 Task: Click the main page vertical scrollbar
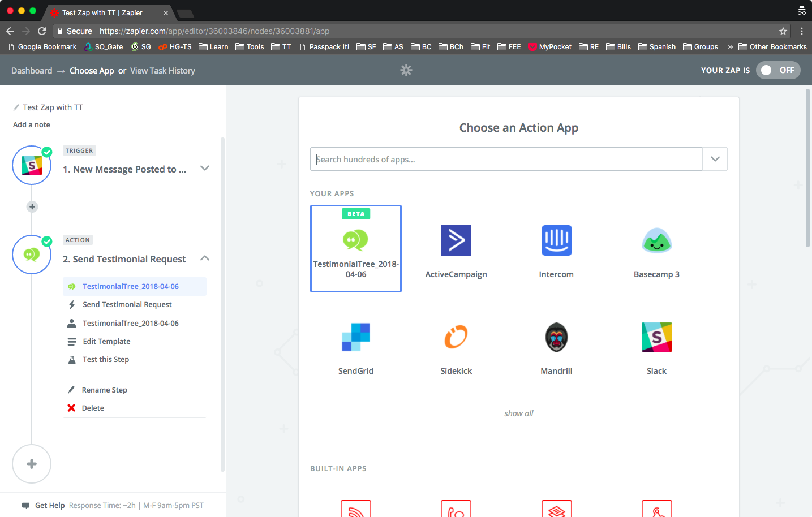pyautogui.click(x=808, y=168)
